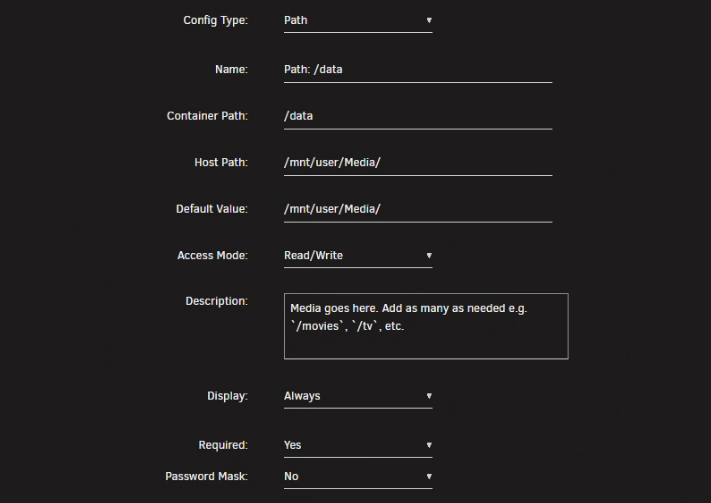Viewport: 711px width, 503px height.
Task: Click the Name input field
Action: point(418,69)
